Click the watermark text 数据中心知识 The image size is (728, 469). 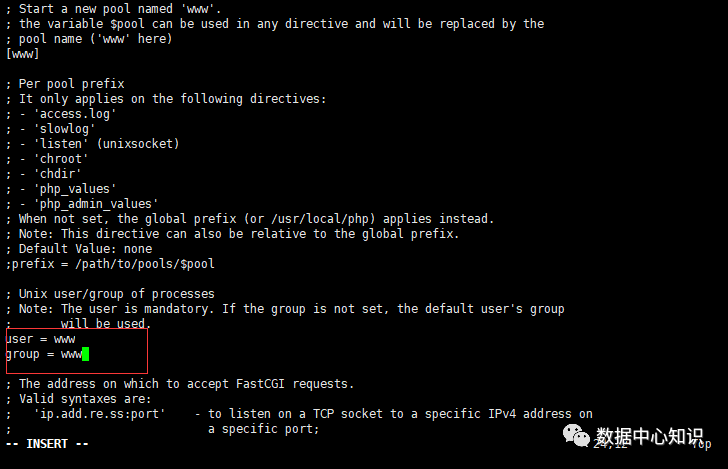coord(651,437)
